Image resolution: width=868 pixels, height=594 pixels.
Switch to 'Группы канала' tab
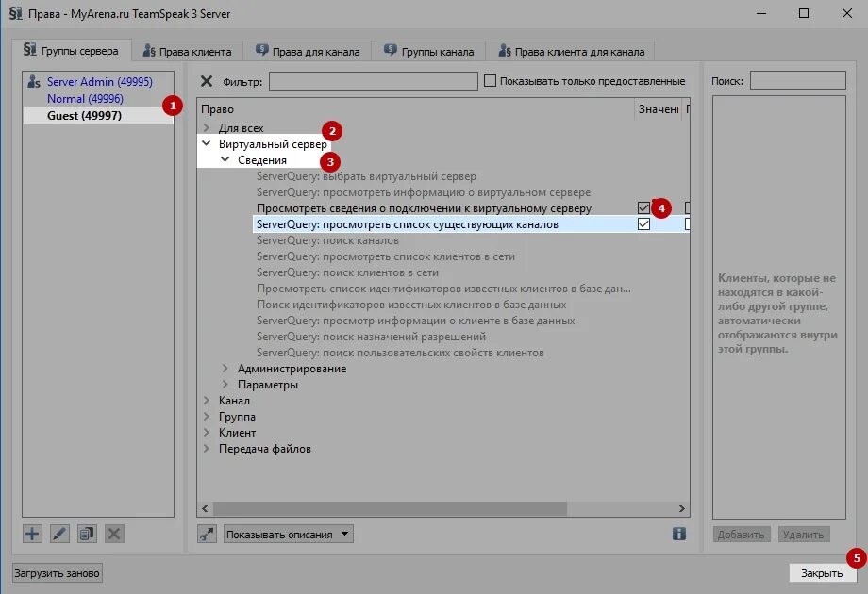tap(428, 52)
